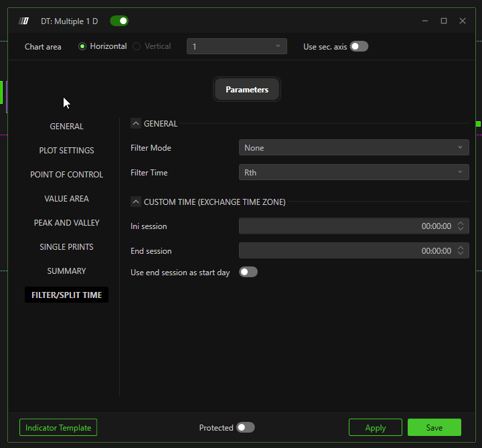Click the app logo icon in title bar
The image size is (482, 448).
24,21
